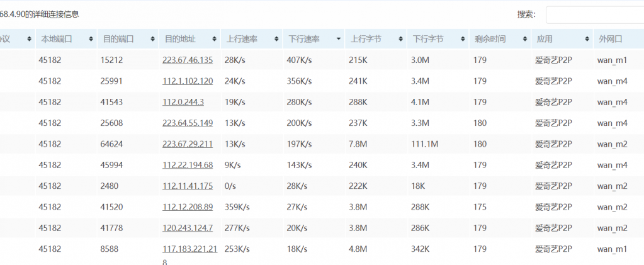Click upstream bytes value 215K
The height and width of the screenshot is (265, 644).
click(x=358, y=60)
